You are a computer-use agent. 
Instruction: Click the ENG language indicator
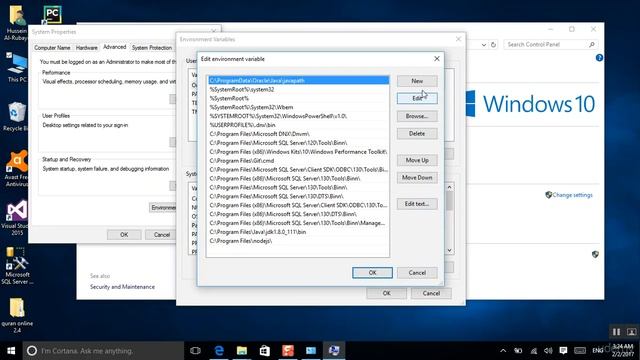598,351
